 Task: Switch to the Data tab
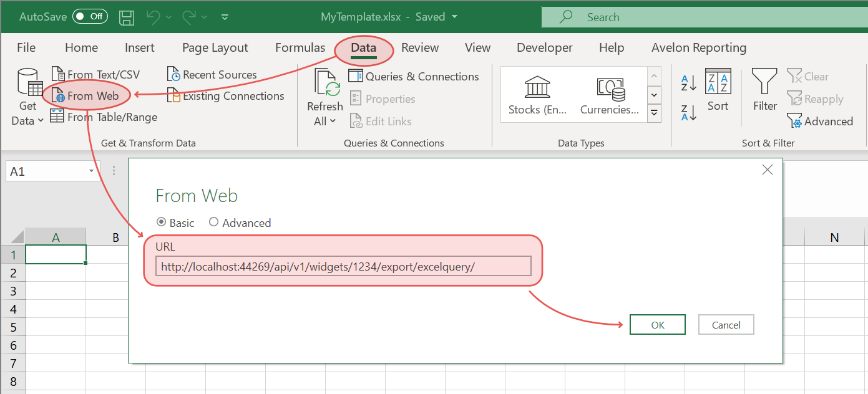pyautogui.click(x=364, y=48)
